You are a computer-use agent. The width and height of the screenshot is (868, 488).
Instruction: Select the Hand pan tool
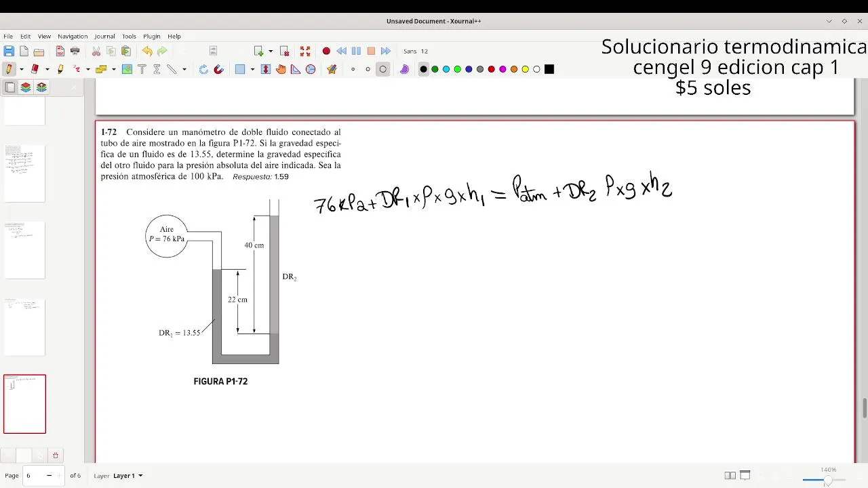coord(281,69)
